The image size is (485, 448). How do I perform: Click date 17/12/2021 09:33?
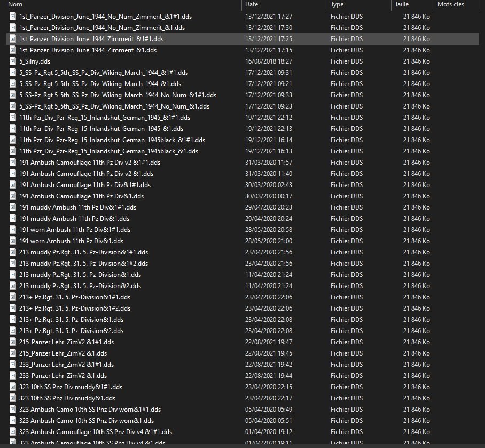coord(269,95)
